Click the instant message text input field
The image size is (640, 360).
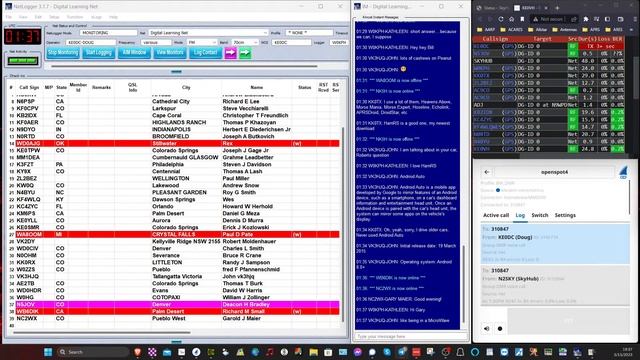pyautogui.click(x=410, y=336)
